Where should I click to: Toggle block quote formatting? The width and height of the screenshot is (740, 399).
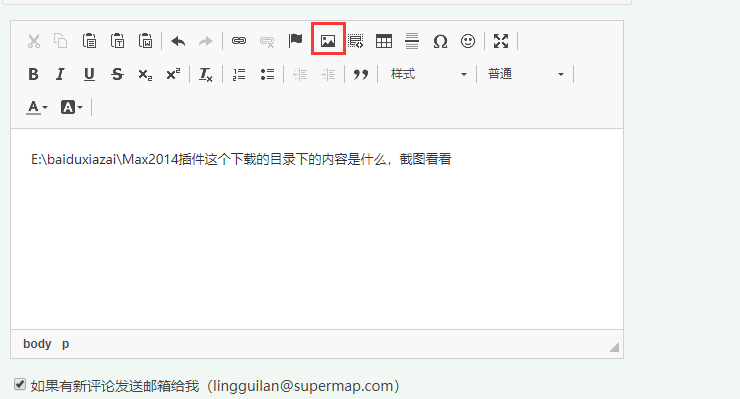click(361, 75)
